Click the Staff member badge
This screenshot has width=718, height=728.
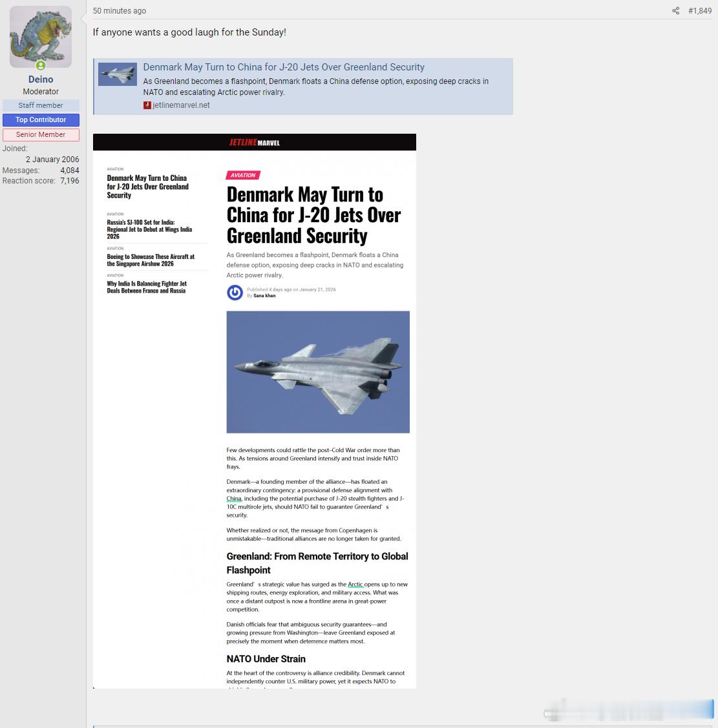41,105
